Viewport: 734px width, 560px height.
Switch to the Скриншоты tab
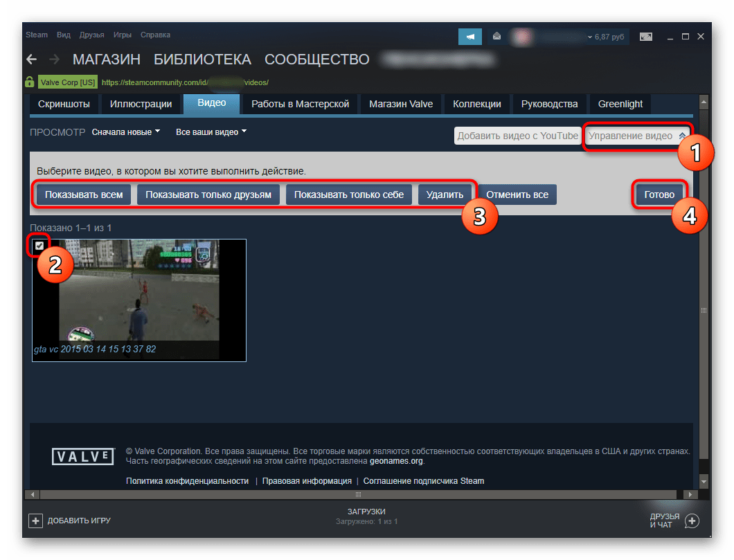point(64,104)
